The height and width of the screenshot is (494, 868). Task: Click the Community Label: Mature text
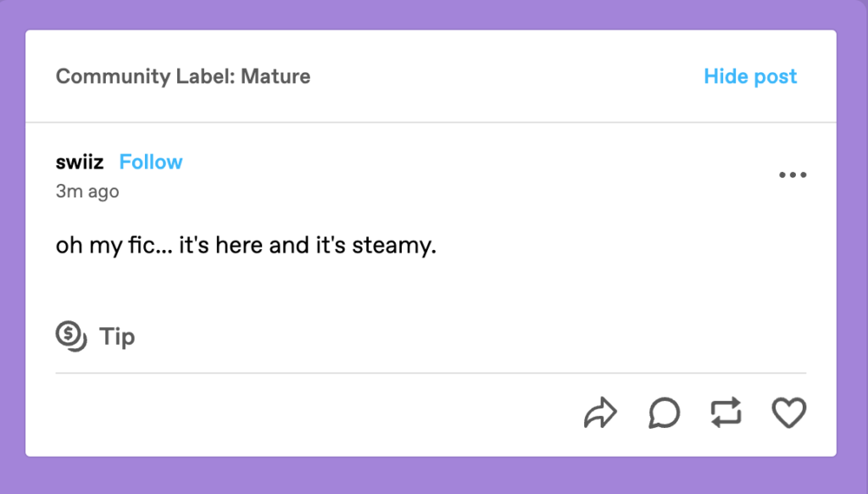[183, 76]
